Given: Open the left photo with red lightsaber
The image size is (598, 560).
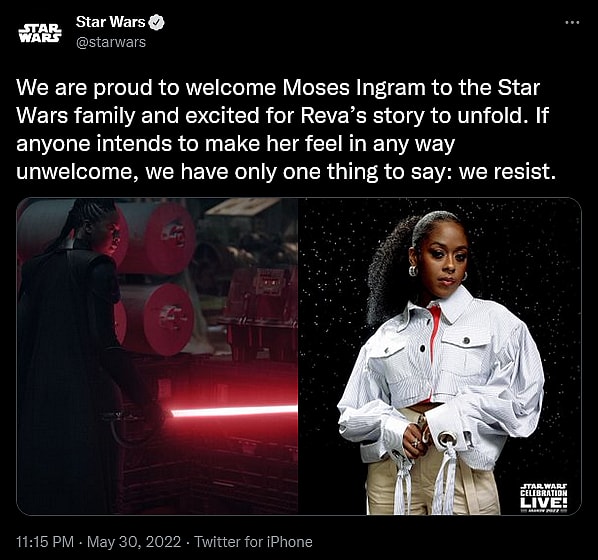Looking at the screenshot, I should [x=157, y=356].
